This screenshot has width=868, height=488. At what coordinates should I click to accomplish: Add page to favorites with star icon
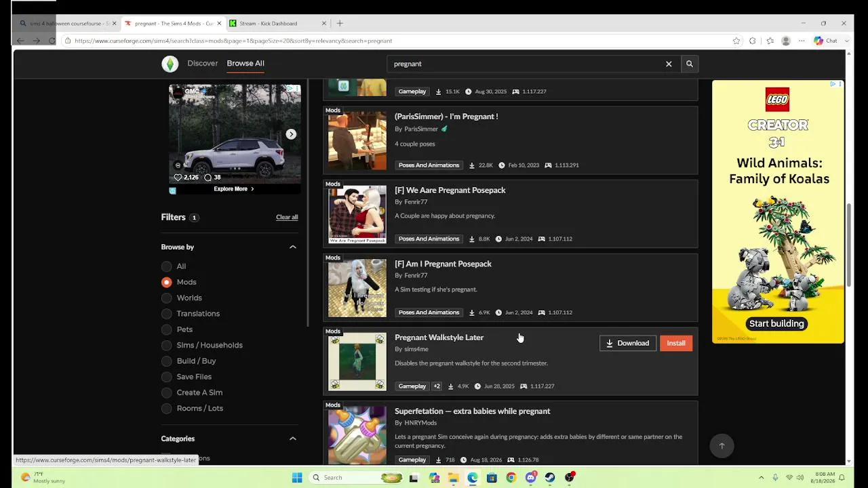(x=736, y=41)
